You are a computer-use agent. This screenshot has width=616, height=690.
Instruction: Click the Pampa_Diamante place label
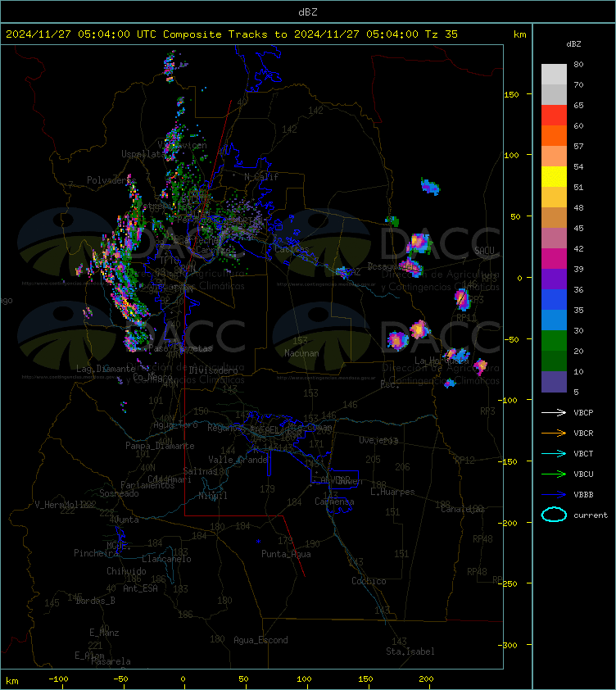coord(160,446)
